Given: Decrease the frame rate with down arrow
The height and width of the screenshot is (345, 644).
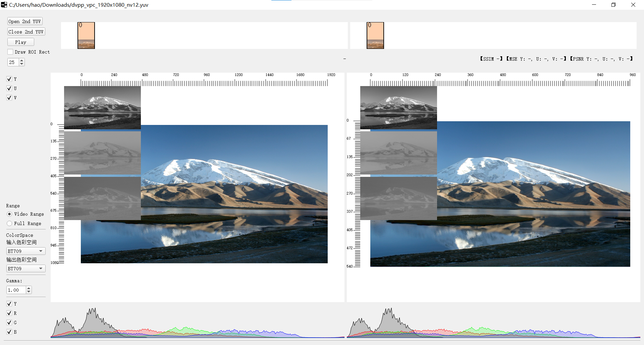Looking at the screenshot, I should [x=22, y=64].
